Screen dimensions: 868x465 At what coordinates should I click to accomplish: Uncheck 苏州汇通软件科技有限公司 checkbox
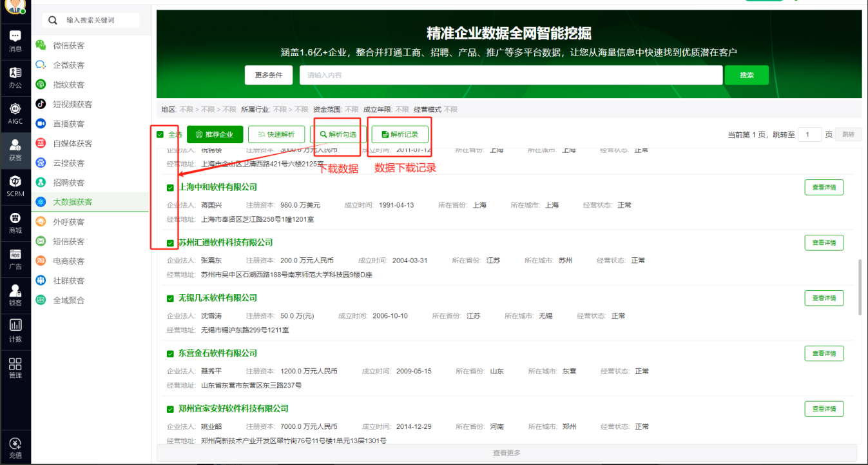[170, 243]
